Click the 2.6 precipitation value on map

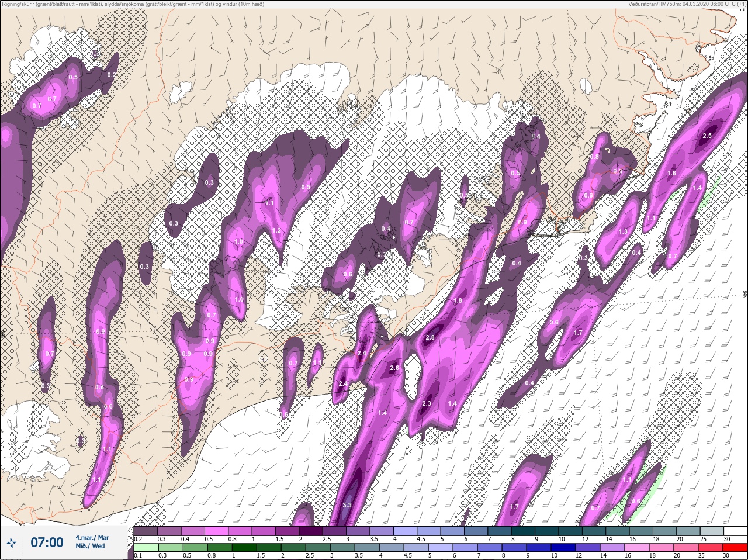[x=394, y=368]
